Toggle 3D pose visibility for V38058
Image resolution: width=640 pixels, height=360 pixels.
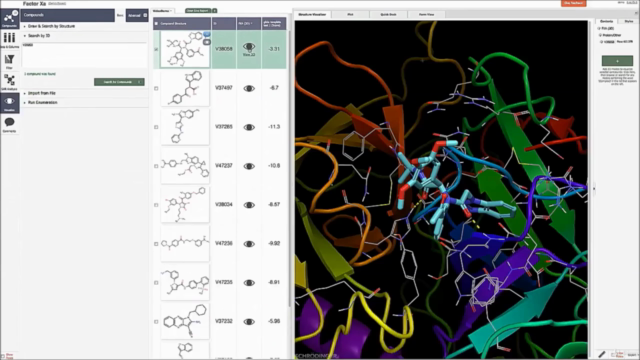pos(249,47)
